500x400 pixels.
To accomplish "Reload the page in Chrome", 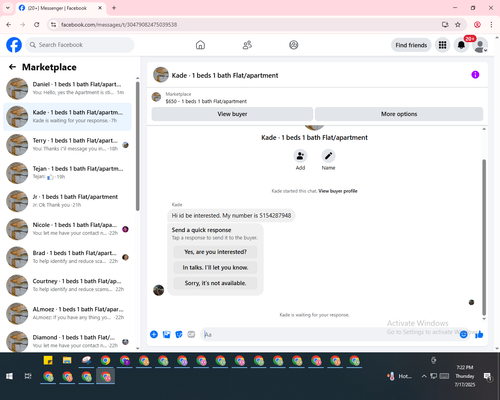I will coord(37,24).
